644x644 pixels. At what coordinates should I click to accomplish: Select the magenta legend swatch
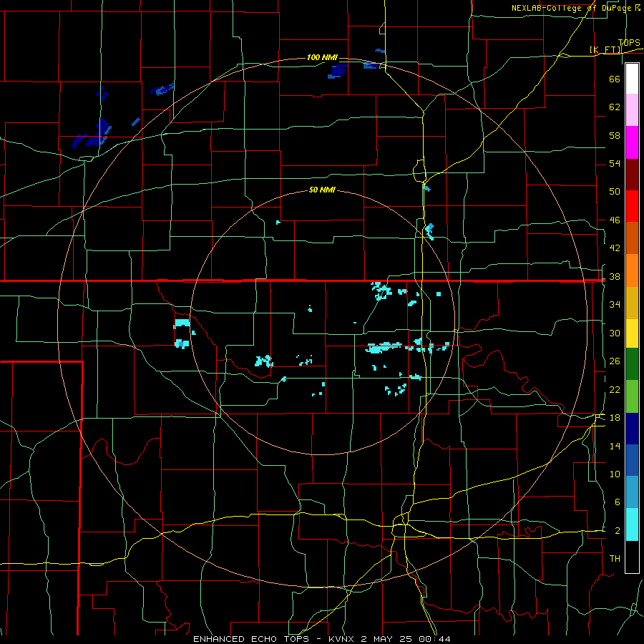(x=632, y=142)
